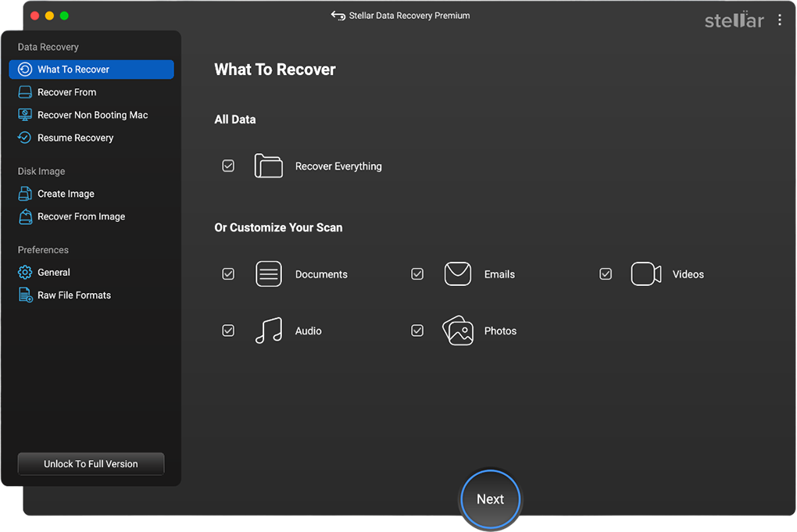Uncheck the Documents checkbox
Image resolution: width=797 pixels, height=532 pixels.
tap(228, 274)
